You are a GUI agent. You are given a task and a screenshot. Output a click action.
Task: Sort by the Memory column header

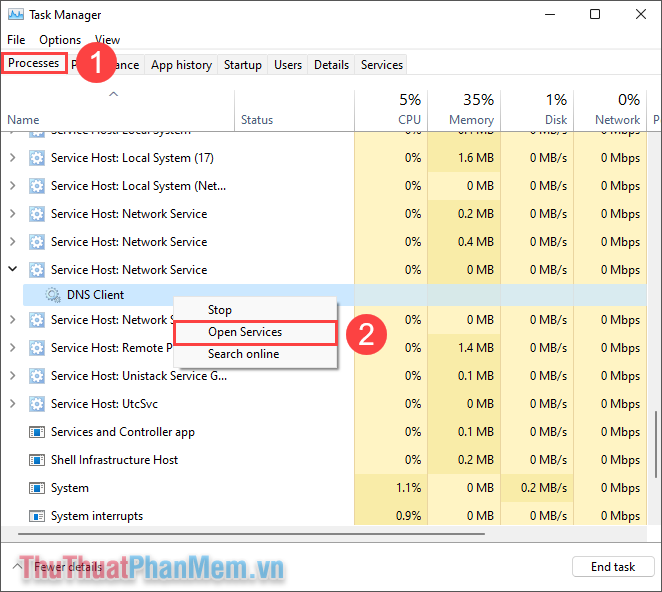click(464, 111)
